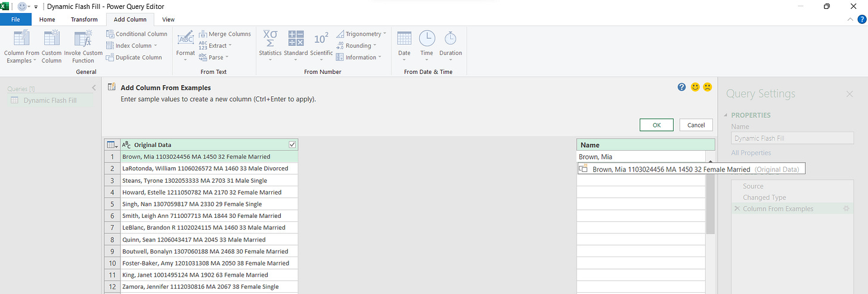Select the Changed Type step
The height and width of the screenshot is (294, 868).
[764, 198]
